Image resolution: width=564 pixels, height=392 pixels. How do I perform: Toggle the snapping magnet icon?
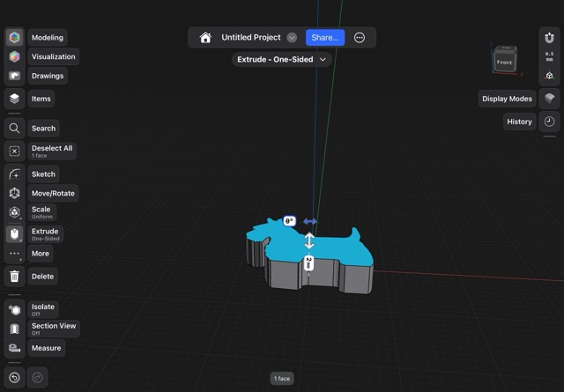[x=549, y=37]
